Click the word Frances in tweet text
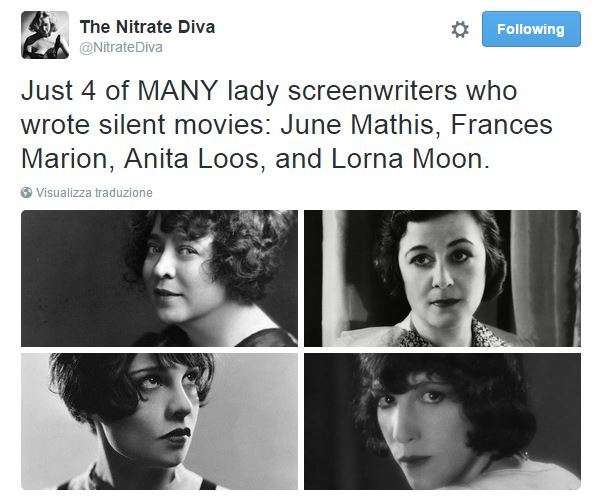Screen dimensions: 599x500 tap(502, 125)
